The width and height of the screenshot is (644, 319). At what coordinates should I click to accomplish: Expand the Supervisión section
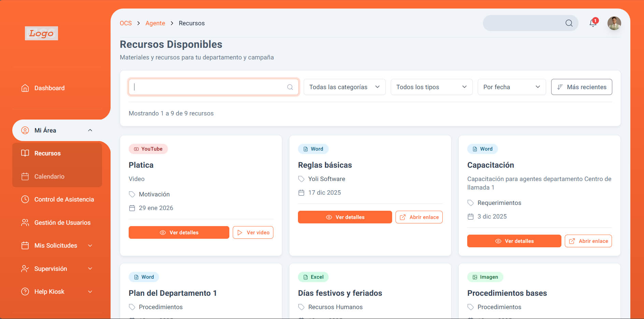coord(90,268)
